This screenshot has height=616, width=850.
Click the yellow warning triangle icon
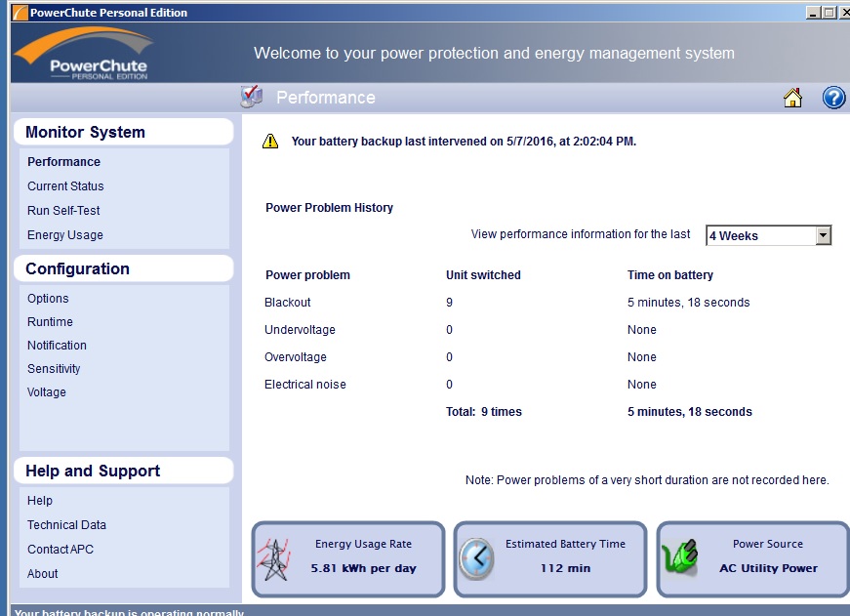pos(270,142)
